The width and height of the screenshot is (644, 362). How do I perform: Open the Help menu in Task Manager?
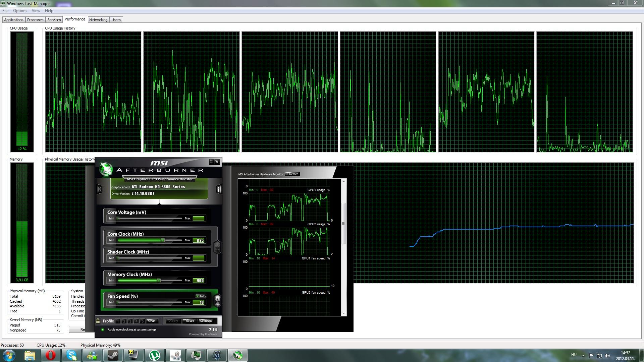coord(49,11)
